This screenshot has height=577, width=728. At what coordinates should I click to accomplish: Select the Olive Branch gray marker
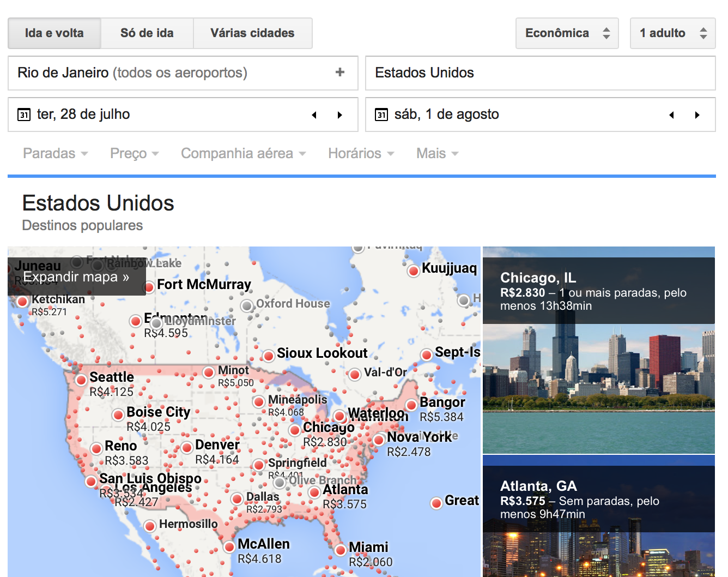click(x=280, y=483)
